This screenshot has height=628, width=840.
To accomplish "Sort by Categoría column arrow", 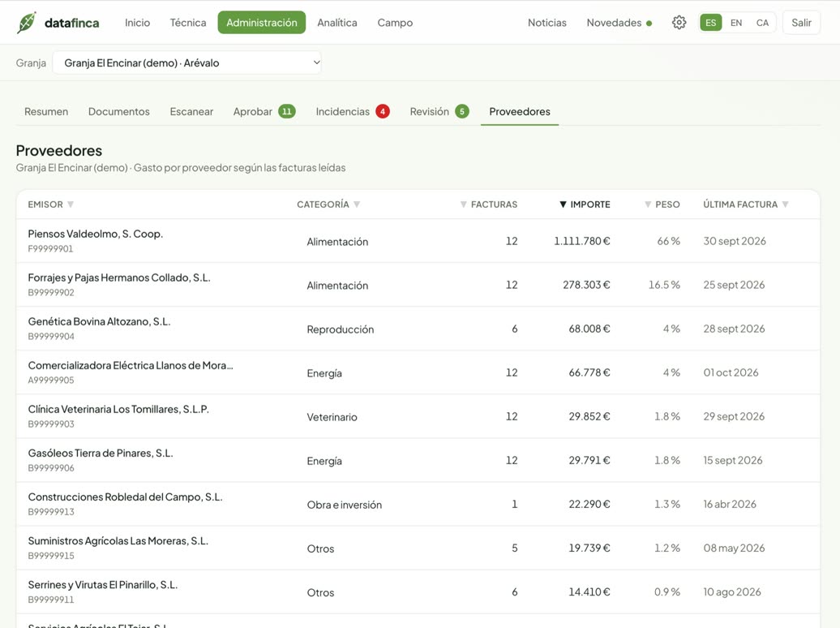I will coord(357,204).
